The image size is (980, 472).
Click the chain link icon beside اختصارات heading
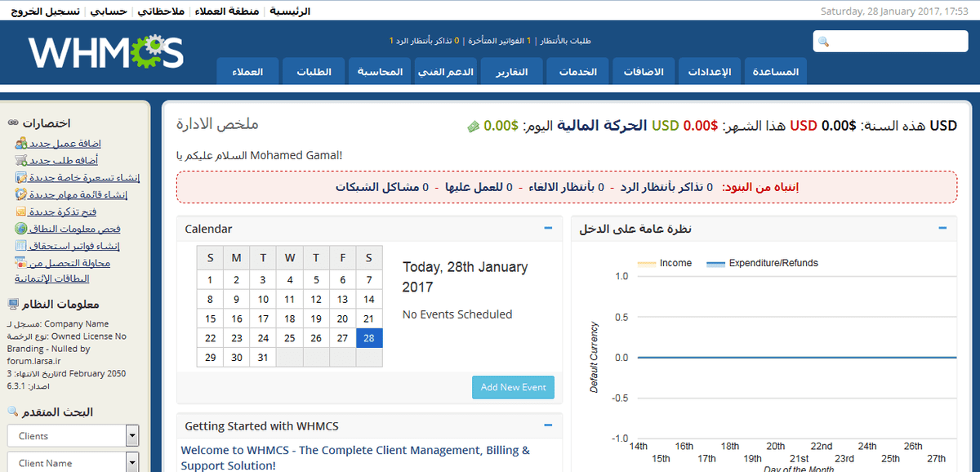point(13,123)
